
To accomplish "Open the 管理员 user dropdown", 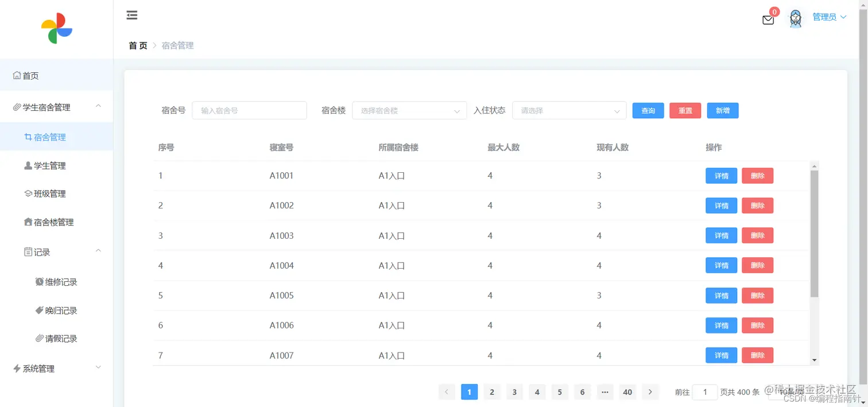I will (830, 17).
